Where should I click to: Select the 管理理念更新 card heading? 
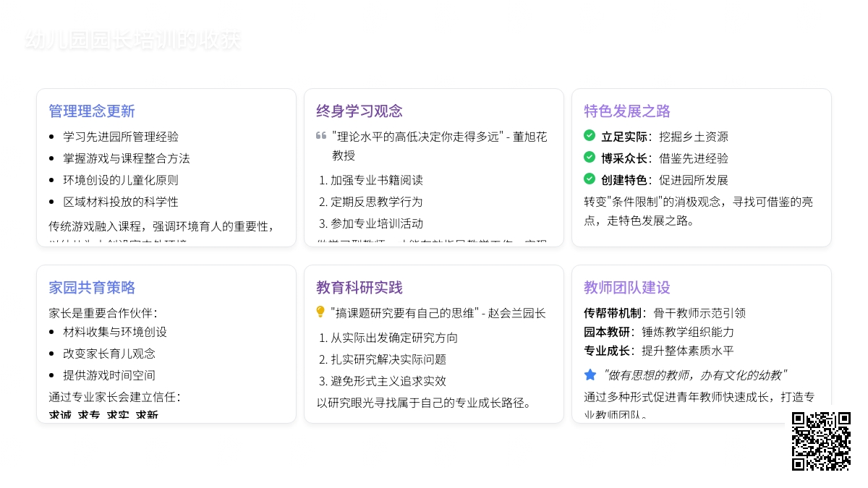pyautogui.click(x=92, y=111)
